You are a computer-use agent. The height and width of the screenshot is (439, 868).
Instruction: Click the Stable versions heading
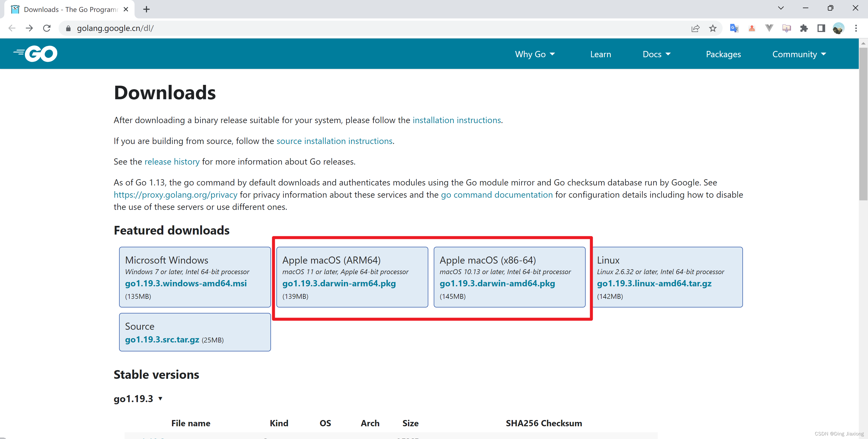tap(156, 375)
